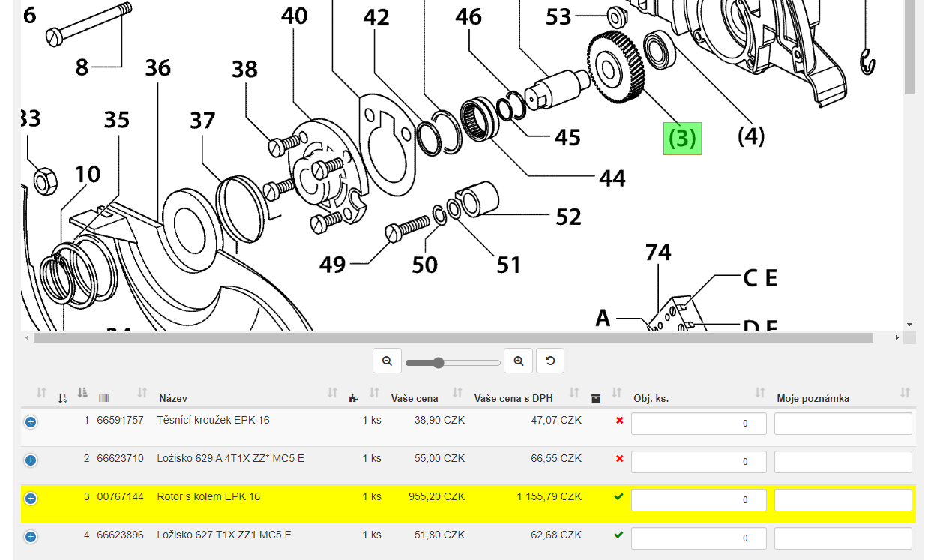Image resolution: width=931 pixels, height=560 pixels.
Task: Click the zoom out magnifier button
Action: 387,361
